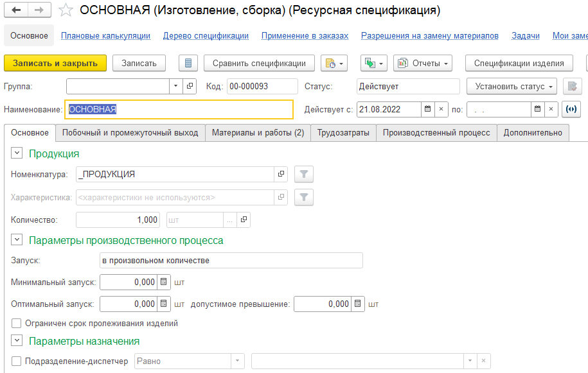Expand the Отчеты dropdown menu
Screen dimensions: 588x373
pyautogui.click(x=423, y=64)
